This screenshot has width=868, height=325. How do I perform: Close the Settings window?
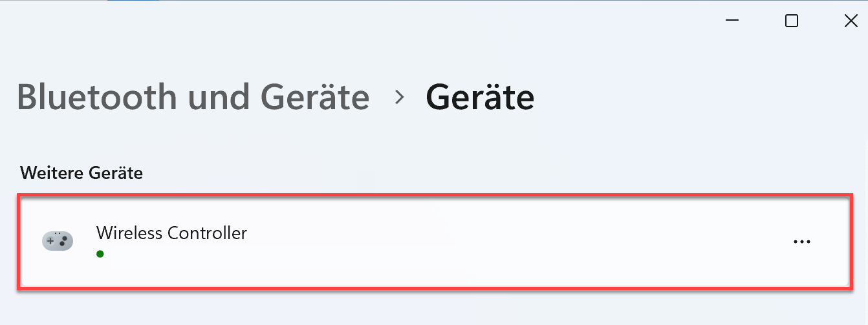[851, 21]
